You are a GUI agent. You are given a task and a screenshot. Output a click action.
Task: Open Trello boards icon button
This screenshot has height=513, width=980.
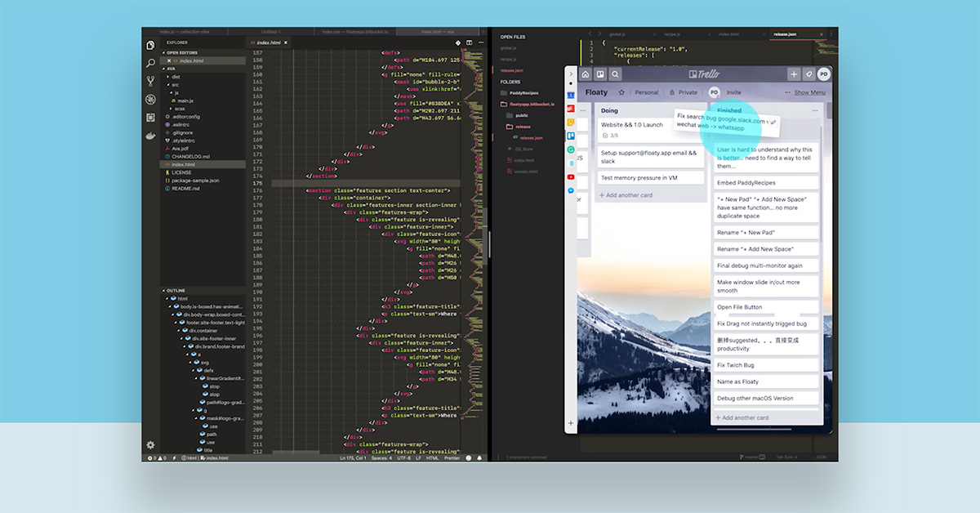(x=599, y=74)
